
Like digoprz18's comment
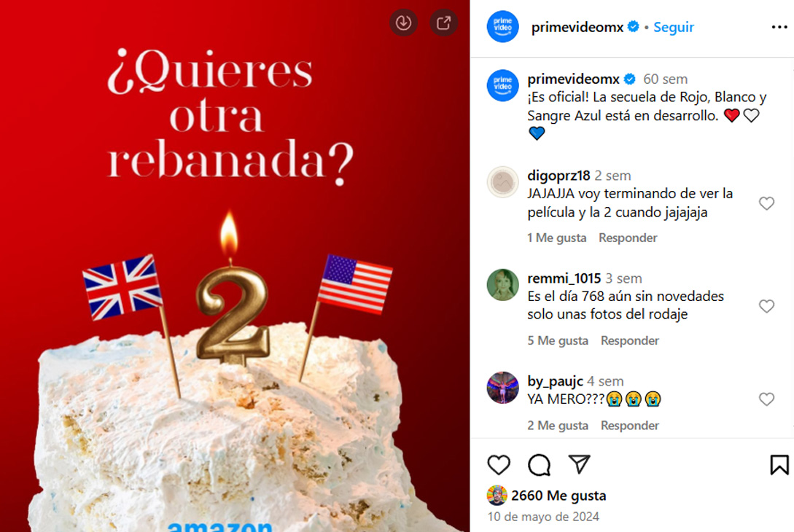click(766, 203)
